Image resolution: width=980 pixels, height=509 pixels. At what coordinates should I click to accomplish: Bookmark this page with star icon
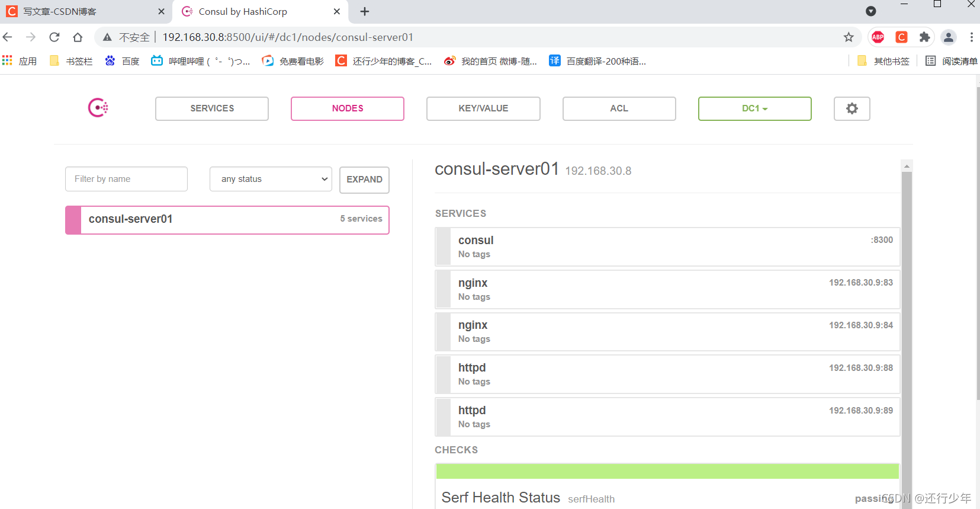click(849, 37)
